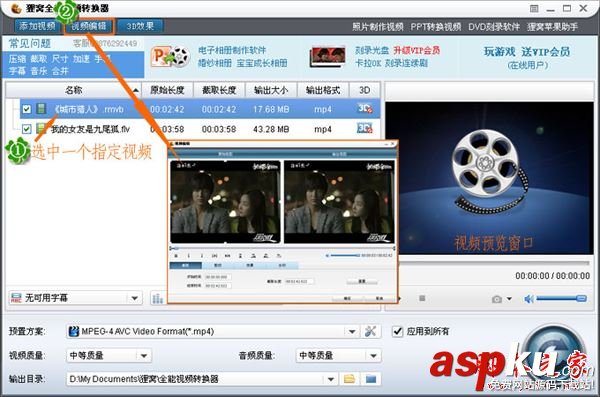Select the 17.68 MB output size cell
This screenshot has width=600, height=397.
pos(271,109)
